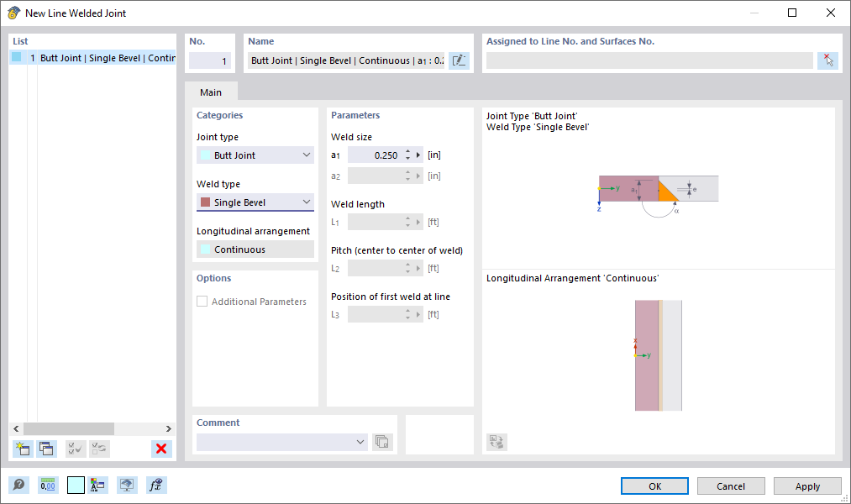The height and width of the screenshot is (504, 851).
Task: Switch to the Main tab
Action: click(x=210, y=92)
